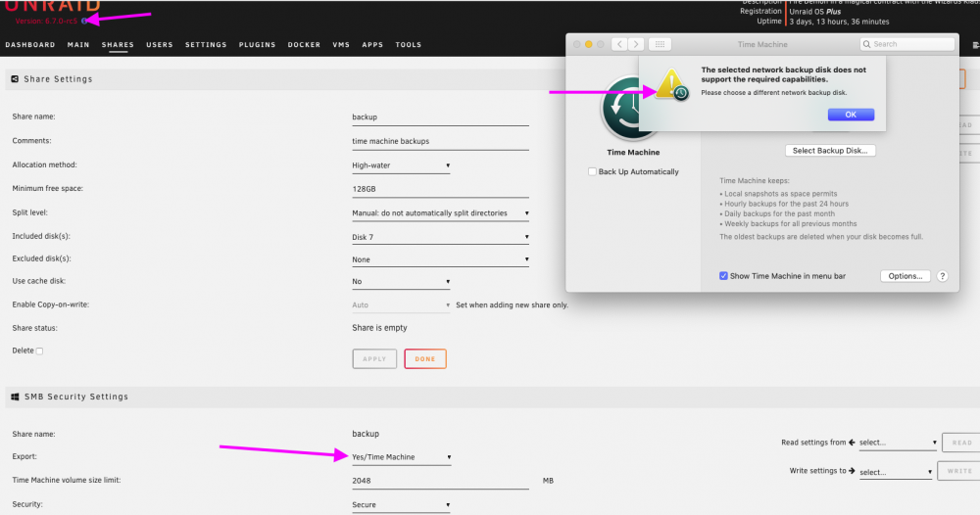This screenshot has width=980, height=515.
Task: Click the SMB Security Settings heading text
Action: click(76, 397)
